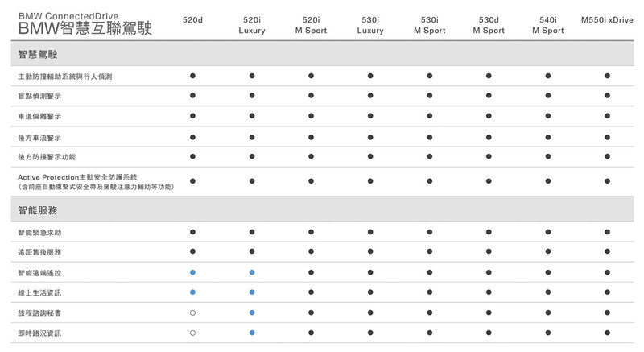Click the hollow circle for 520d 即時路況資訊
644x352 pixels.
coord(192,333)
